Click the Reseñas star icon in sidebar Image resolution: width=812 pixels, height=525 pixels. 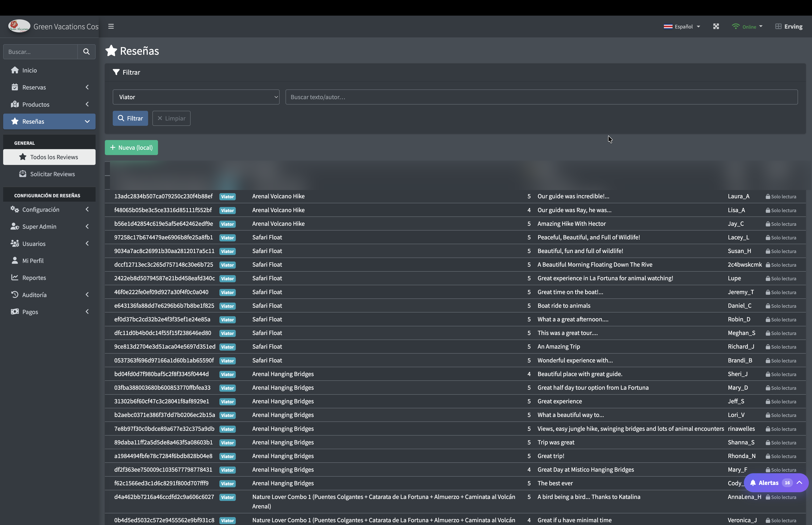(x=15, y=121)
